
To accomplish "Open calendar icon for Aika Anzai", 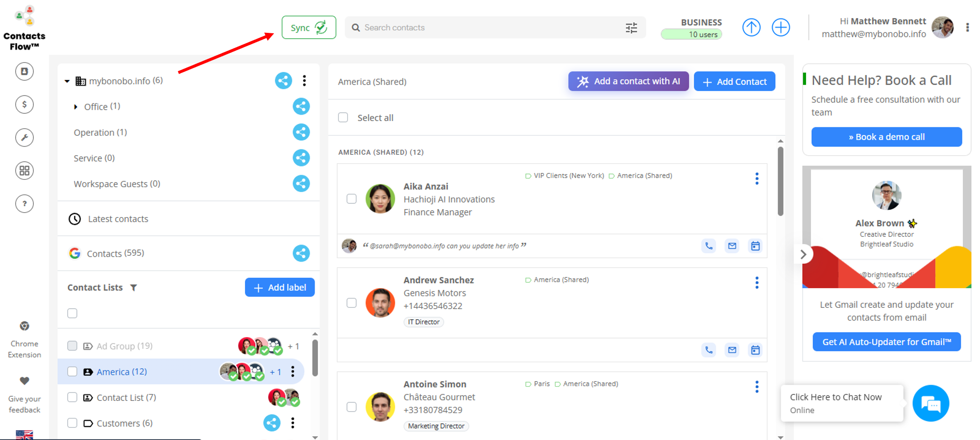I will click(755, 246).
